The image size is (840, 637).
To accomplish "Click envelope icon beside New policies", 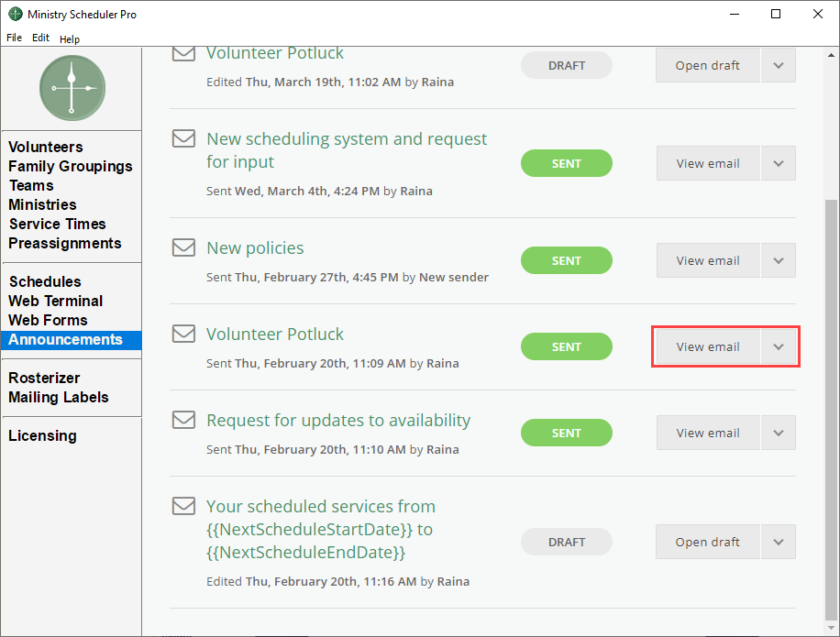I will (184, 247).
